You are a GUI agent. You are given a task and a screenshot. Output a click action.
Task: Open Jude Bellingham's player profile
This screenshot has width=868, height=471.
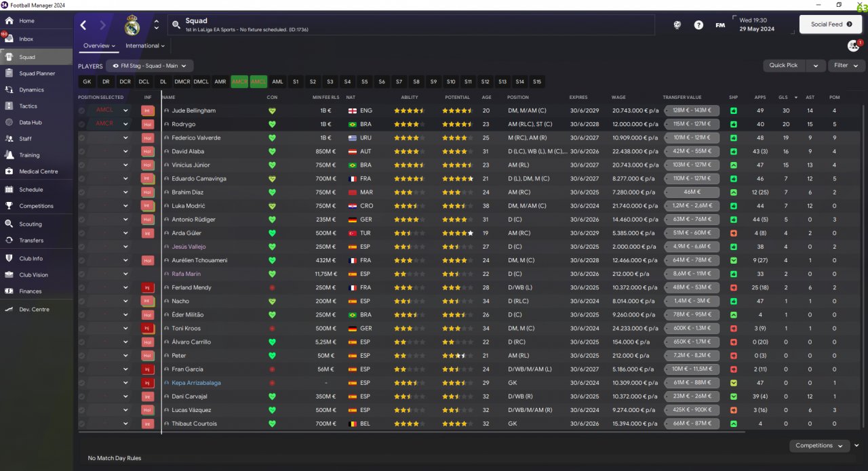coord(193,110)
